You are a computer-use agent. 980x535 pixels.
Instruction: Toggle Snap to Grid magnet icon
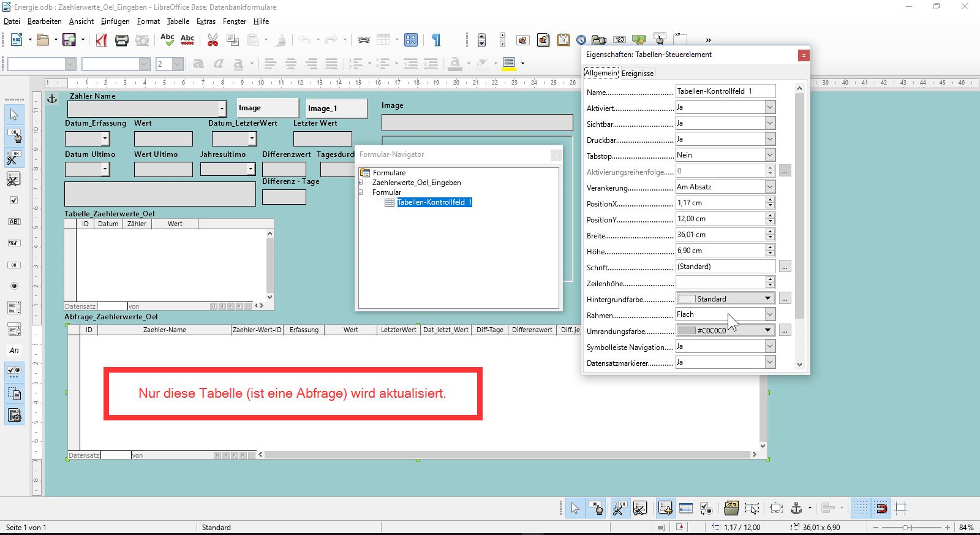(881, 508)
